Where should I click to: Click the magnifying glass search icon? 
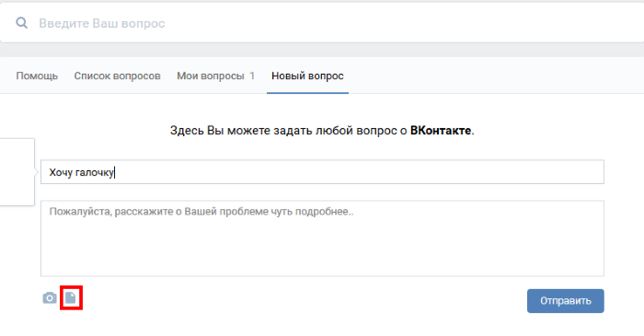tap(22, 23)
